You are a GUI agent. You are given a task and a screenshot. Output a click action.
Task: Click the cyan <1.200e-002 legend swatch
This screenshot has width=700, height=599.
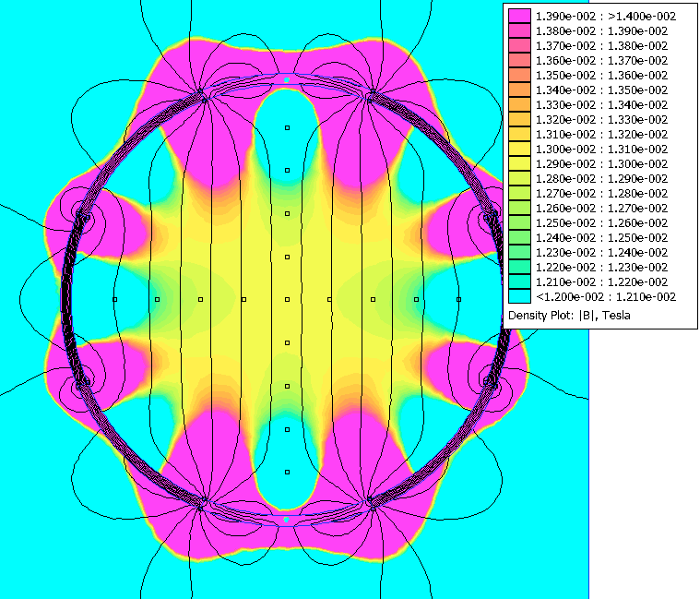point(519,296)
